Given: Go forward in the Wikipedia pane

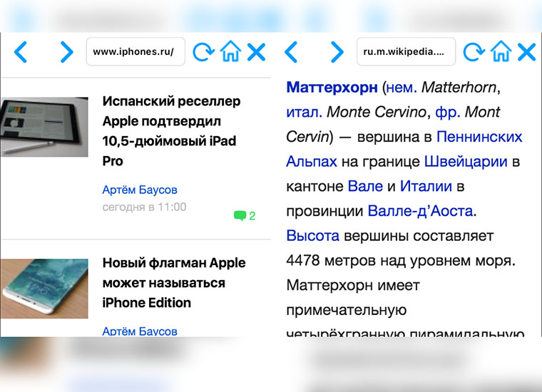Looking at the screenshot, I should [337, 51].
